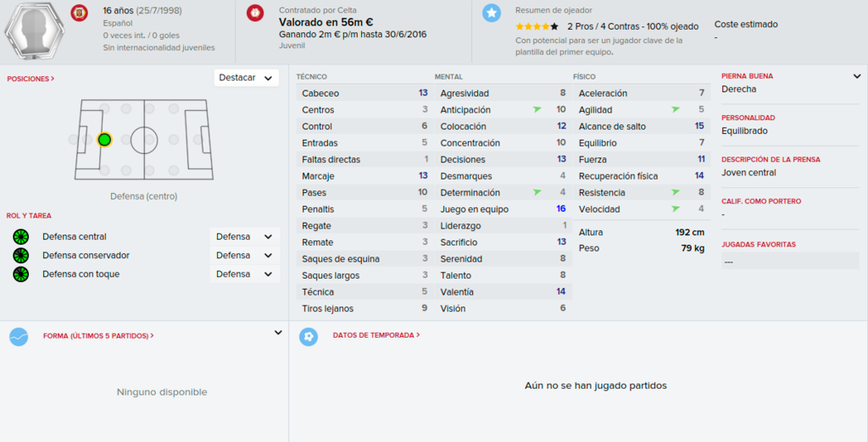Screen dimensions: 868x442
Task: Select the green centre-back position dot
Action: pos(104,140)
